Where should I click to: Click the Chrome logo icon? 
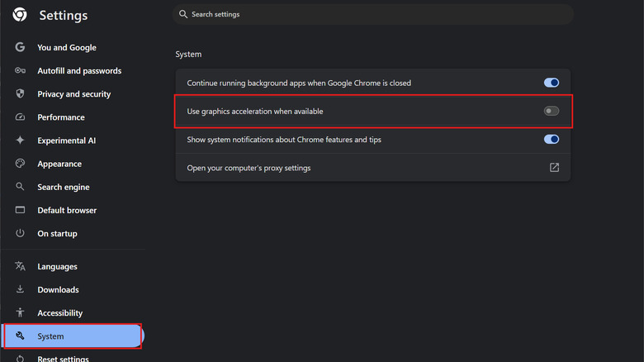click(x=20, y=15)
